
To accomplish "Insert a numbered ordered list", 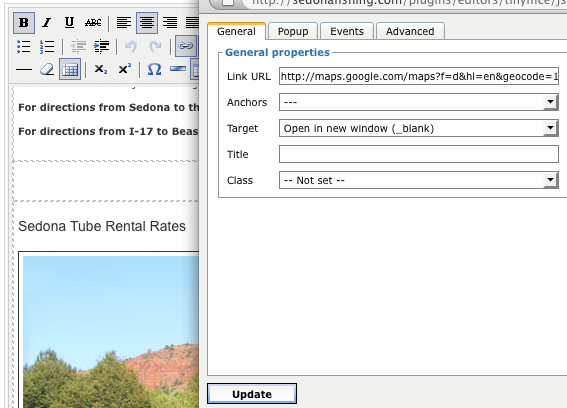I will (47, 46).
